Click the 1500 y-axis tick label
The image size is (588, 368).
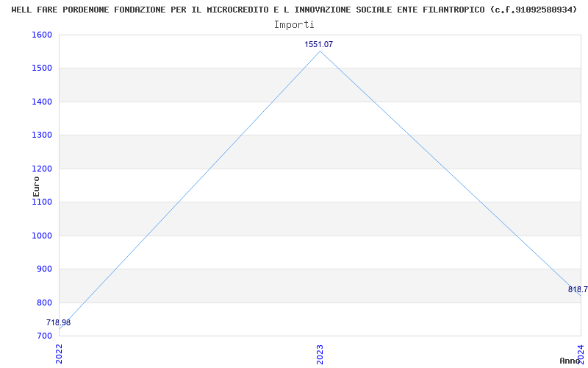(x=41, y=68)
